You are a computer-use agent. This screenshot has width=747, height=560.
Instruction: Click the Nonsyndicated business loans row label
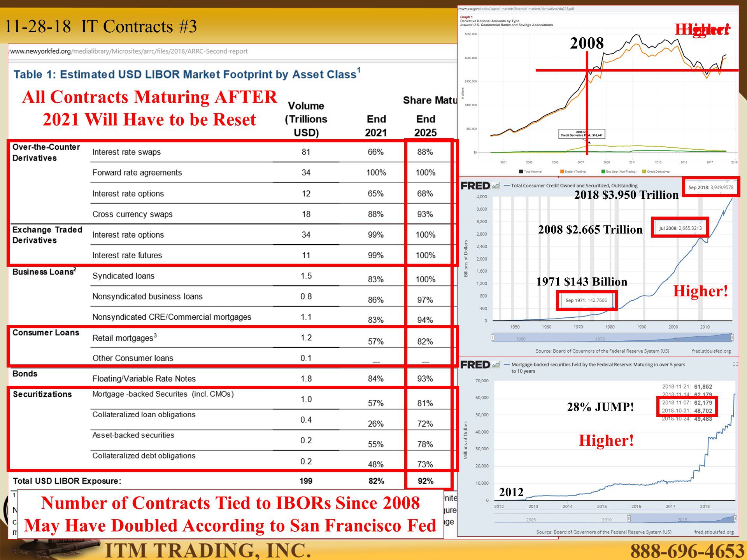pyautogui.click(x=147, y=297)
